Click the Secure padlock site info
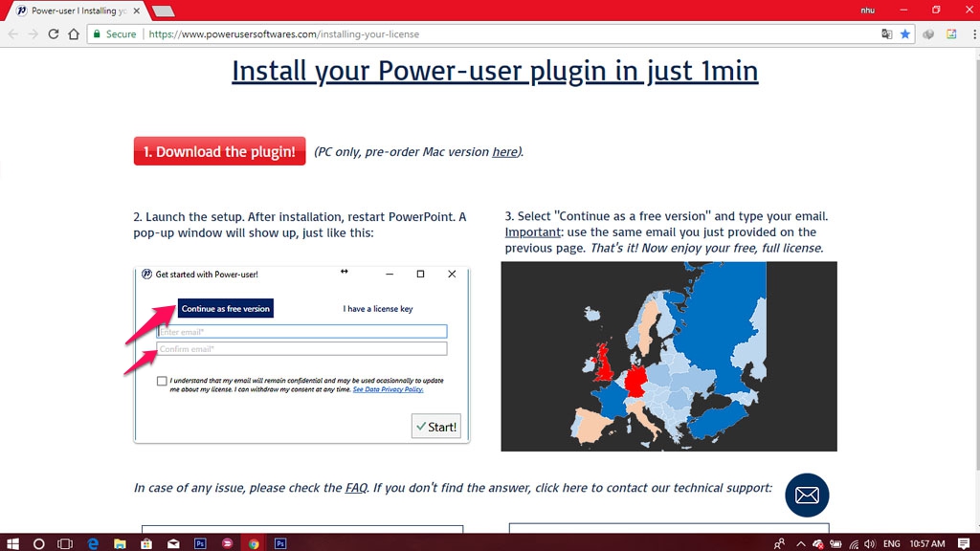This screenshot has height=551, width=980. [x=115, y=34]
